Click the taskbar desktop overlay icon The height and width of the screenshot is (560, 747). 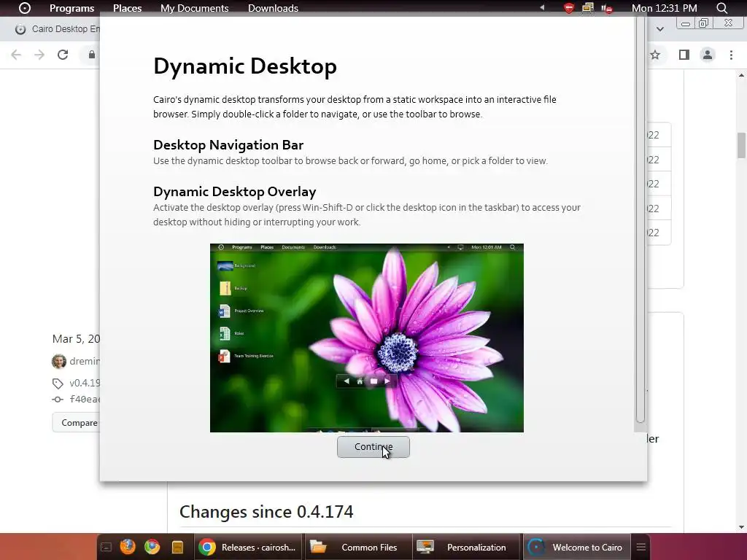(107, 547)
